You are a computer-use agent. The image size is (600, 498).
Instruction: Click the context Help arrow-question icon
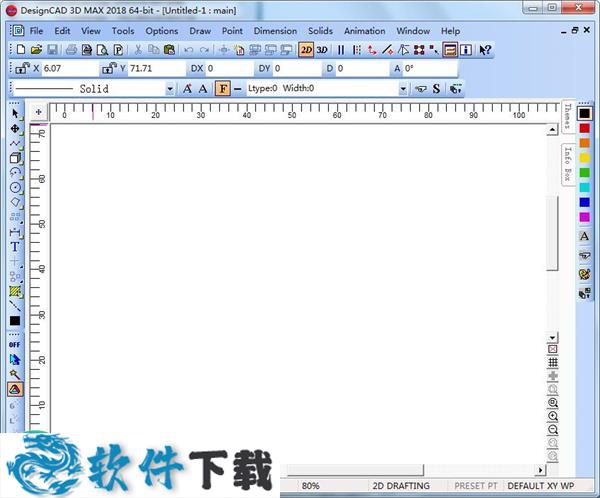click(485, 50)
